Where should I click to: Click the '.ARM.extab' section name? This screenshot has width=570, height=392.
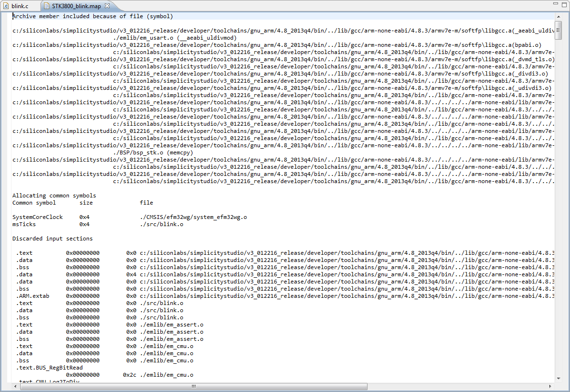(33, 296)
